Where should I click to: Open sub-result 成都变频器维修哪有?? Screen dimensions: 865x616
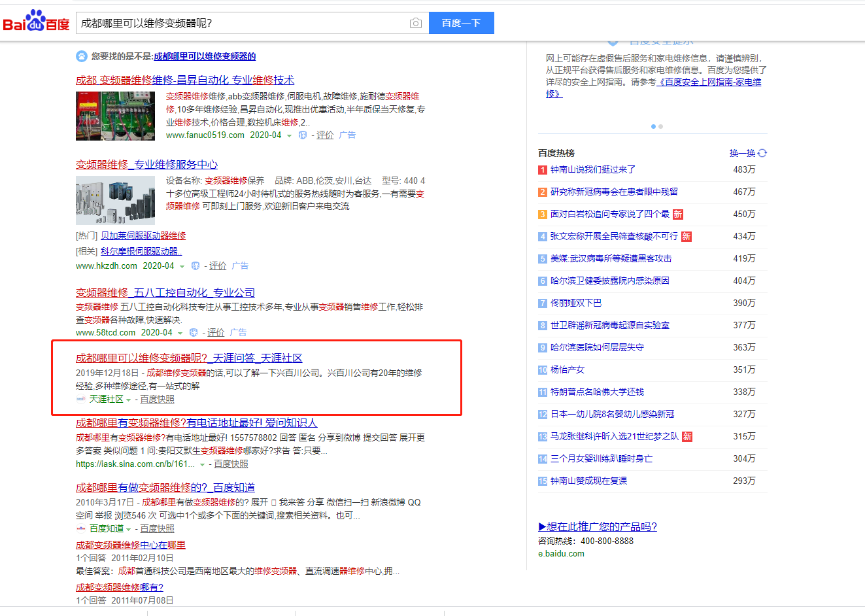pos(120,587)
